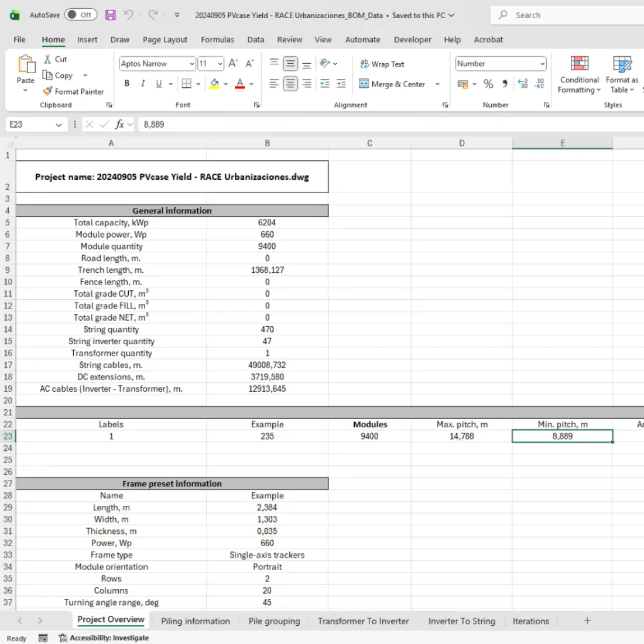Image resolution: width=644 pixels, height=644 pixels.
Task: Expand the Fill Color dropdown arrow
Action: click(225, 84)
